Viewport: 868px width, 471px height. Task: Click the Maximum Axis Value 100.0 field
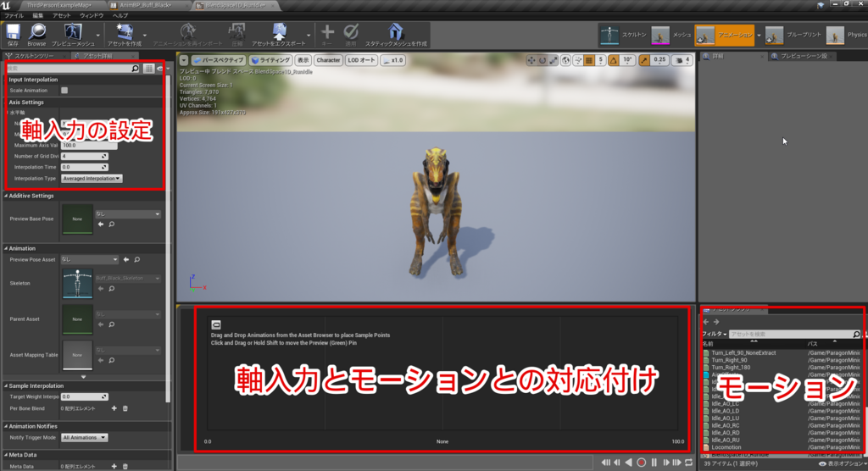(88, 146)
